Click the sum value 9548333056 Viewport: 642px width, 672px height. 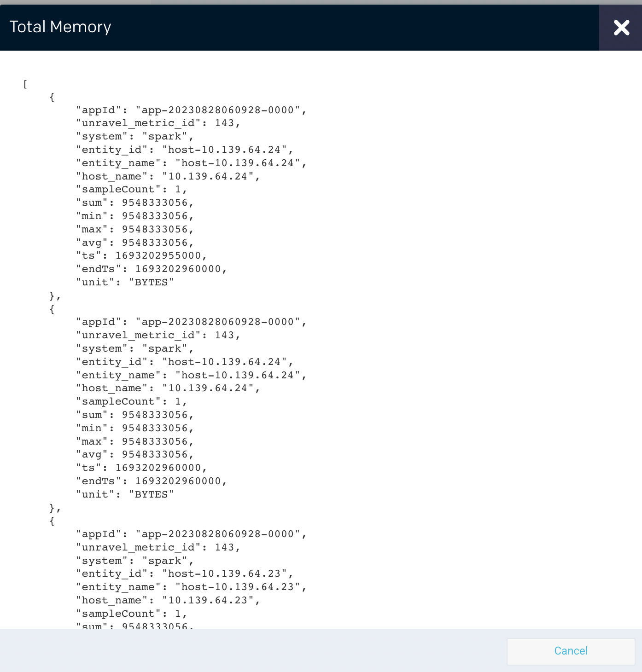pos(157,202)
